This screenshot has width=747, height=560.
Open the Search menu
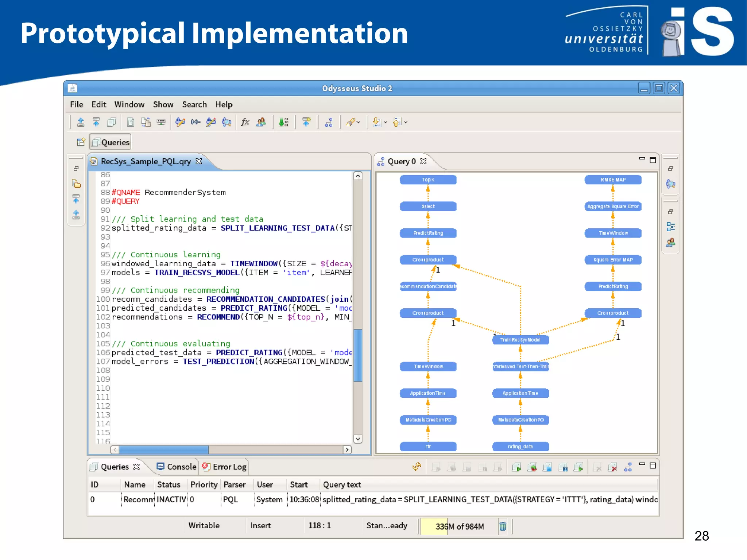click(194, 105)
